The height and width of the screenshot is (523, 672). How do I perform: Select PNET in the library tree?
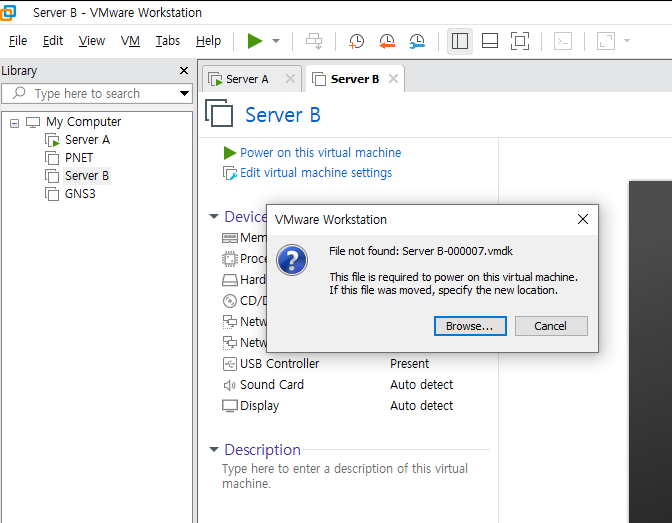click(79, 158)
